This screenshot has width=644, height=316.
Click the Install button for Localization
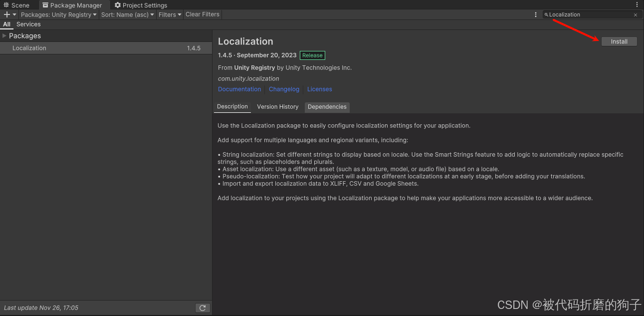point(619,41)
